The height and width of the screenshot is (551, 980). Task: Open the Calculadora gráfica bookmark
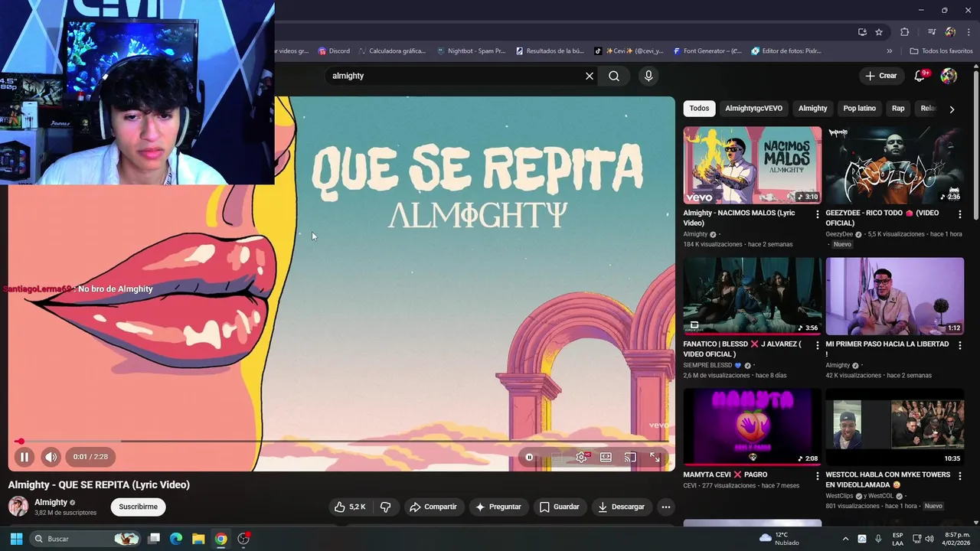click(392, 51)
